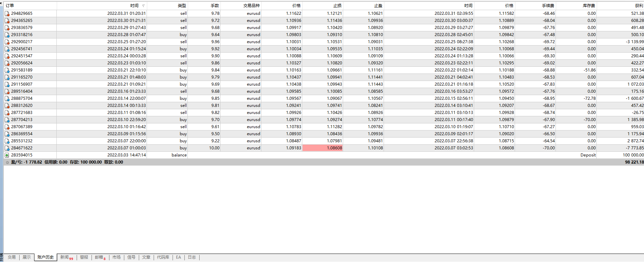Viewport: 644px width, 262px height.
Task: Click the sell icon beside order 287067389
Action: pyautogui.click(x=7, y=127)
